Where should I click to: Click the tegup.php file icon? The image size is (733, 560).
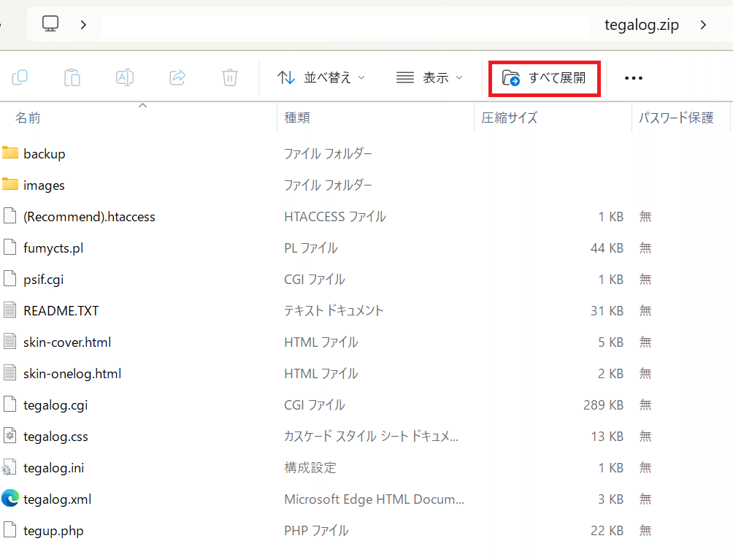(9, 529)
